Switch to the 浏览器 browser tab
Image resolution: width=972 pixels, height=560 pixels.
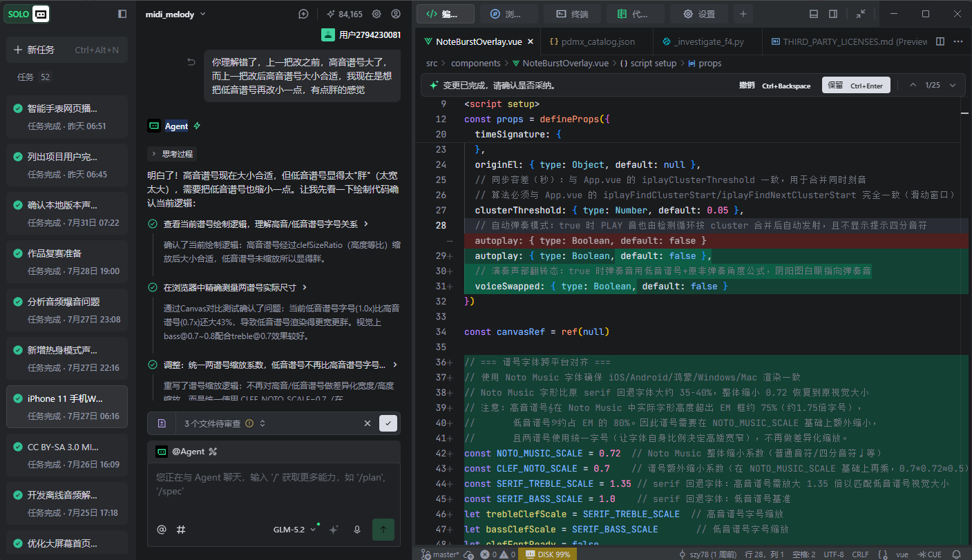tap(509, 14)
